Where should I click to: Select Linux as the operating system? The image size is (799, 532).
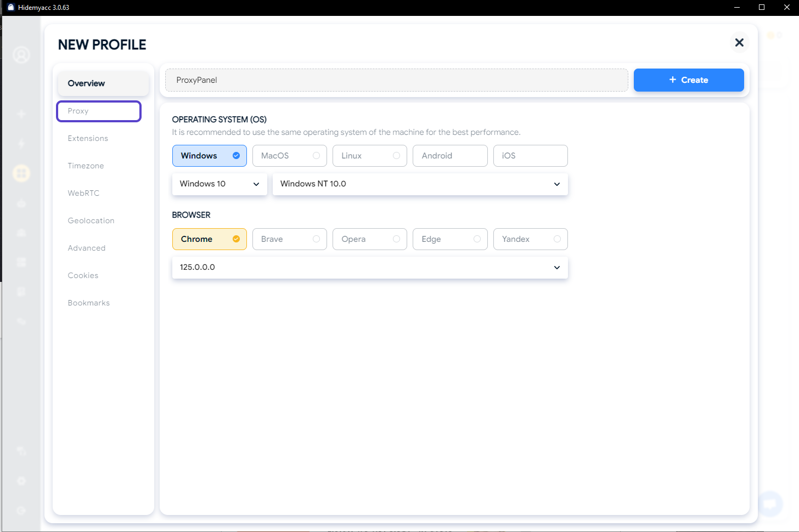pyautogui.click(x=369, y=156)
